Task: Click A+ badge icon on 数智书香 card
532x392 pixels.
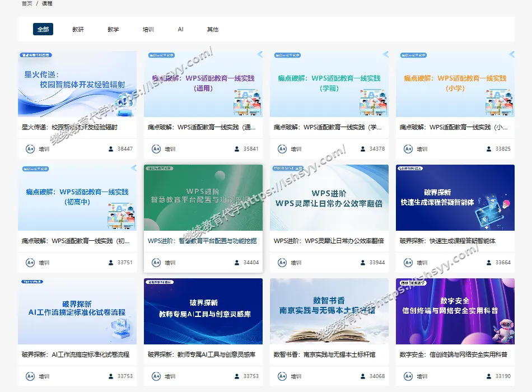Action: (282, 376)
